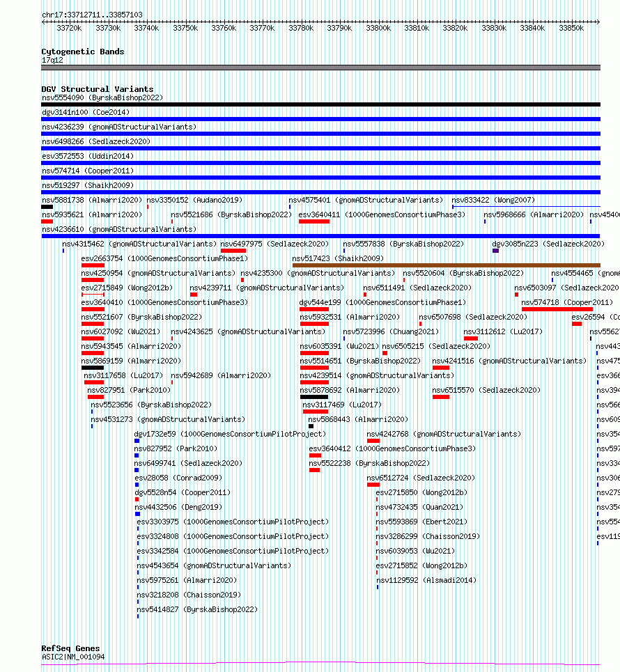Open nsv3350152 (Audano2019) variant
This screenshot has height=672, width=620.
pyautogui.click(x=194, y=200)
